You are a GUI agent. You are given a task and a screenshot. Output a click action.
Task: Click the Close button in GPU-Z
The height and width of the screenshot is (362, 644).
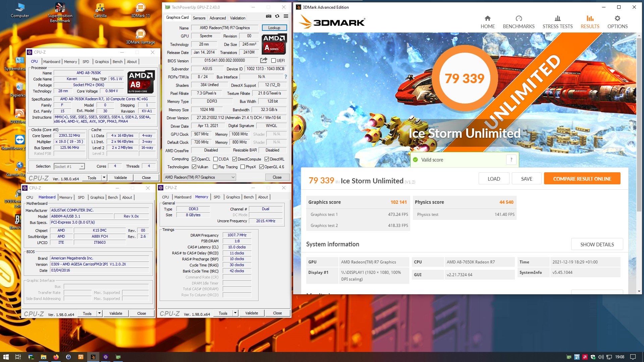[277, 177]
